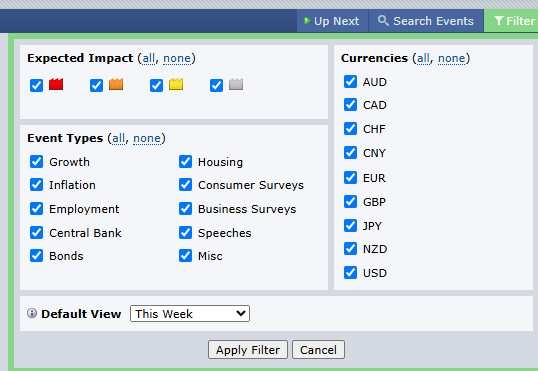538x371 pixels.
Task: Click the orange medium-impact icon
Action: tap(116, 84)
